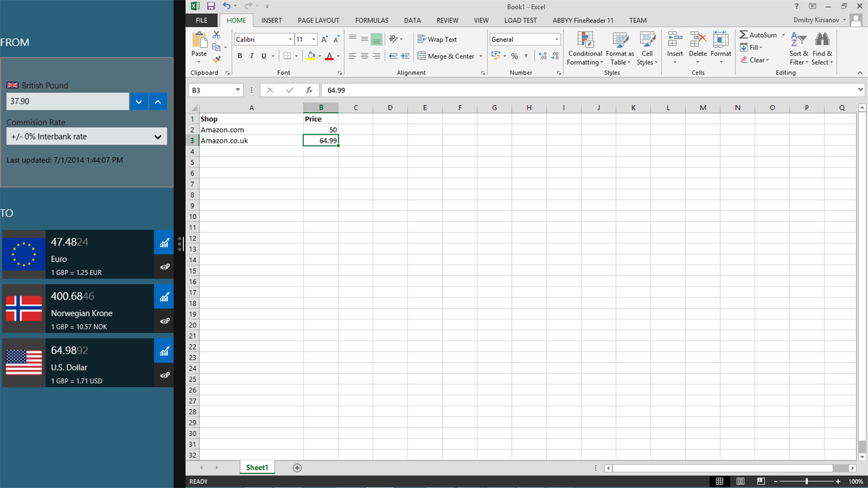Switch to the DATA tab
868x488 pixels.
coord(412,20)
